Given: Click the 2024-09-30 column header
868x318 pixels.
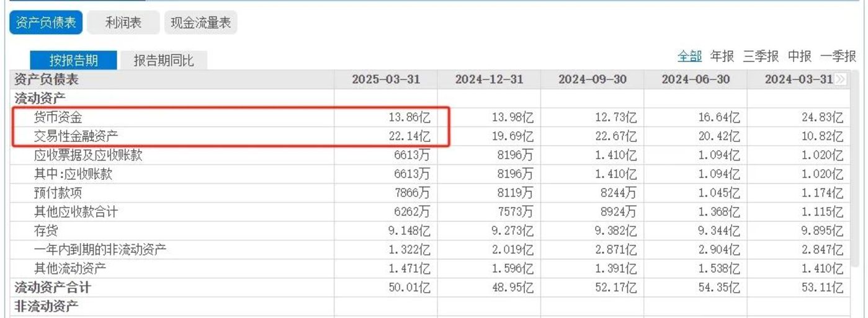Looking at the screenshot, I should pos(592,79).
